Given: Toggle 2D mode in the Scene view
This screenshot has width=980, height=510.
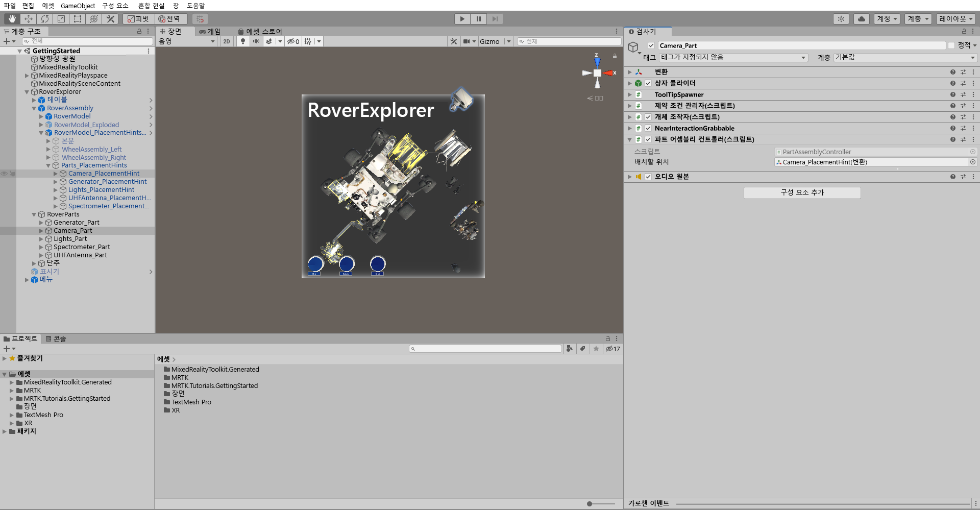Looking at the screenshot, I should point(226,41).
